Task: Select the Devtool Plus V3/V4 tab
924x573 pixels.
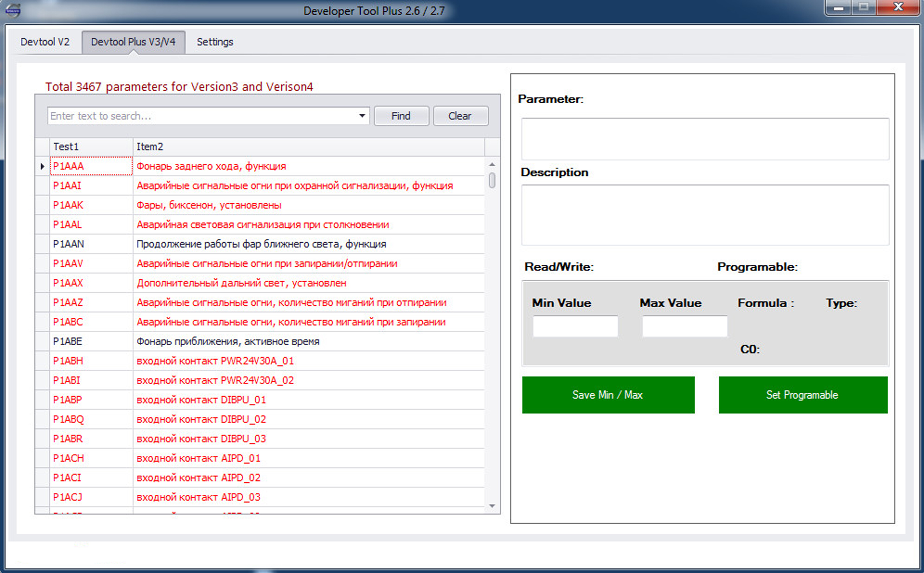Action: coord(133,42)
